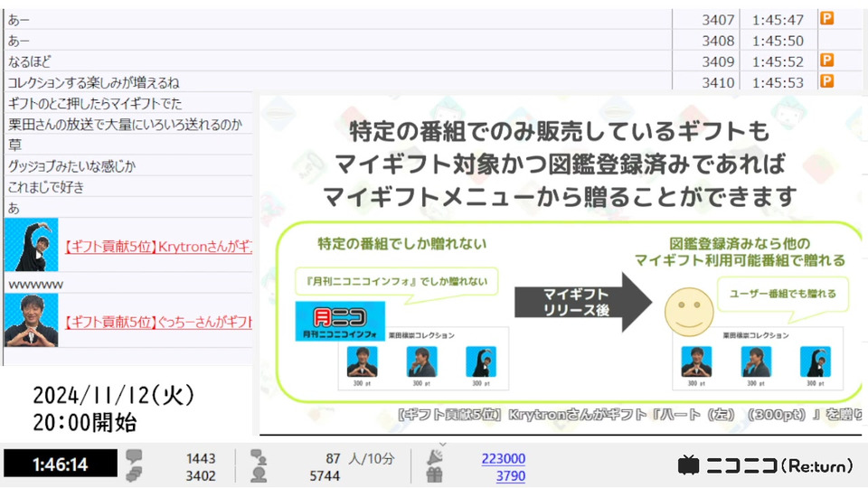Click the premium P badge on comment 3409

pos(827,61)
